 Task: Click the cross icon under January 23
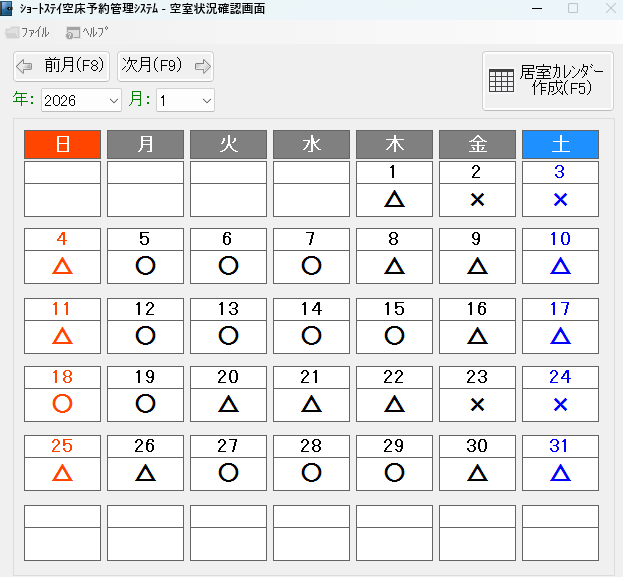(x=477, y=404)
